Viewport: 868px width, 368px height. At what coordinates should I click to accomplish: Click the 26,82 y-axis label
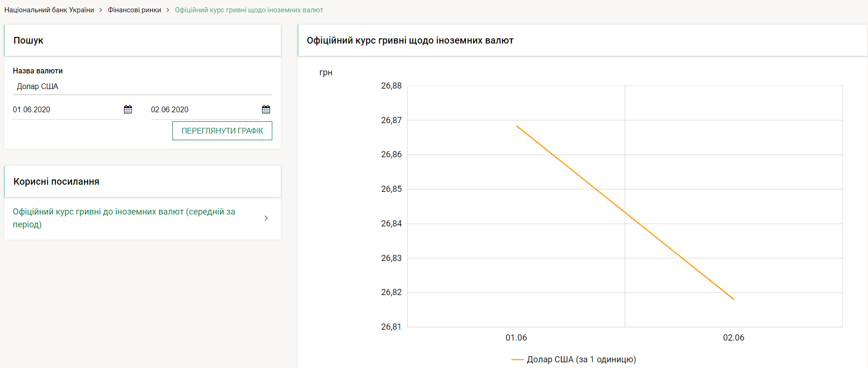391,292
